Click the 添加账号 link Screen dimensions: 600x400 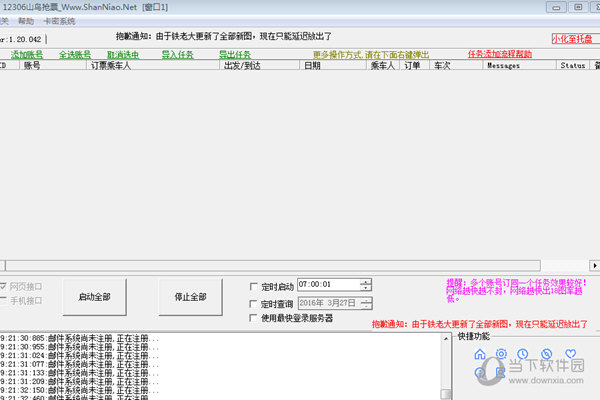(27, 54)
